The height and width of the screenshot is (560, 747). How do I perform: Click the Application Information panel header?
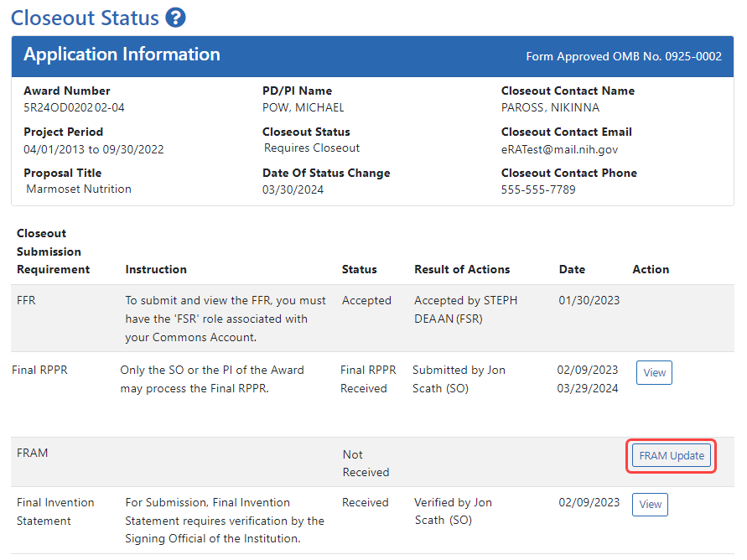click(122, 55)
